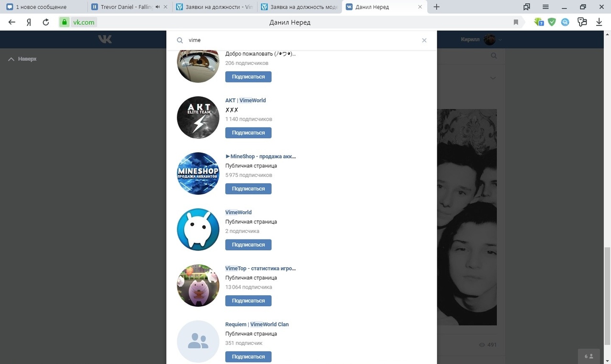Open the online friends counter showing 6
Image resolution: width=611 pixels, height=364 pixels.
589,356
